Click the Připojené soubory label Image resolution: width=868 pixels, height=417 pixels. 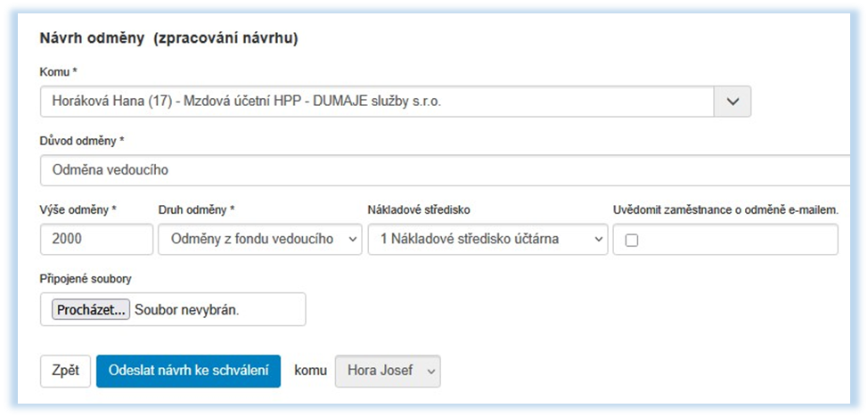[86, 279]
